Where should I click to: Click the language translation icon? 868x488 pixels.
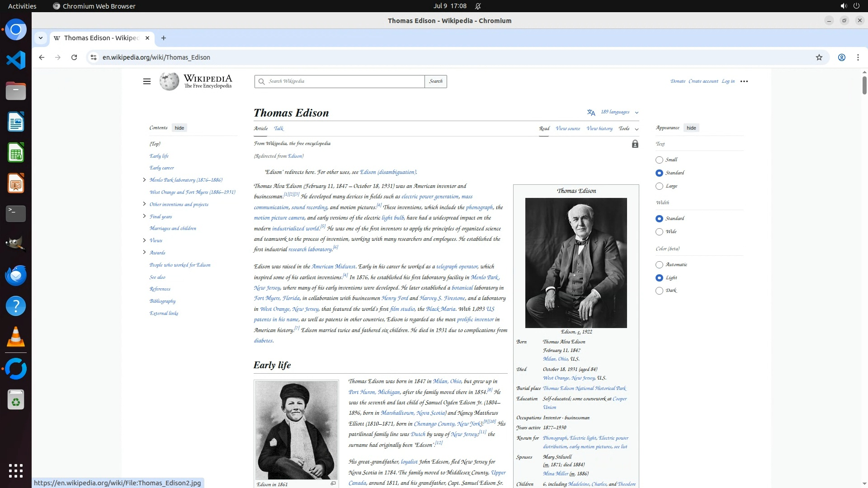[x=591, y=113]
